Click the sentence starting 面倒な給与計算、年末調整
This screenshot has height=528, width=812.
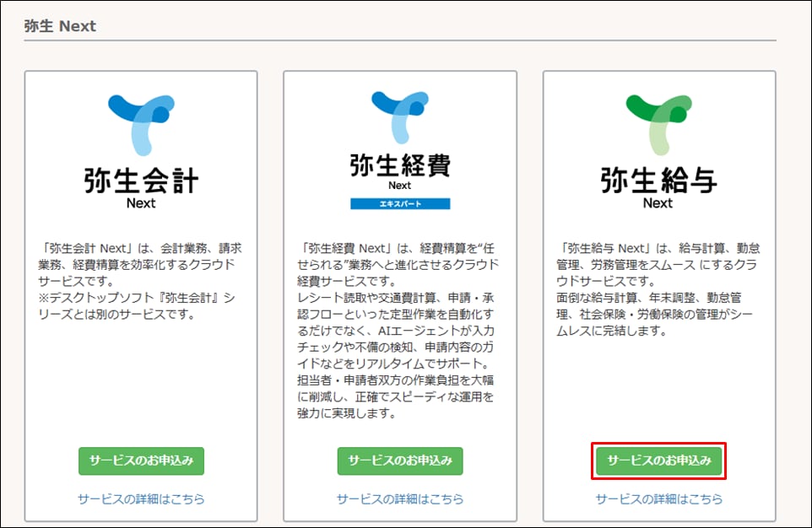point(654,315)
